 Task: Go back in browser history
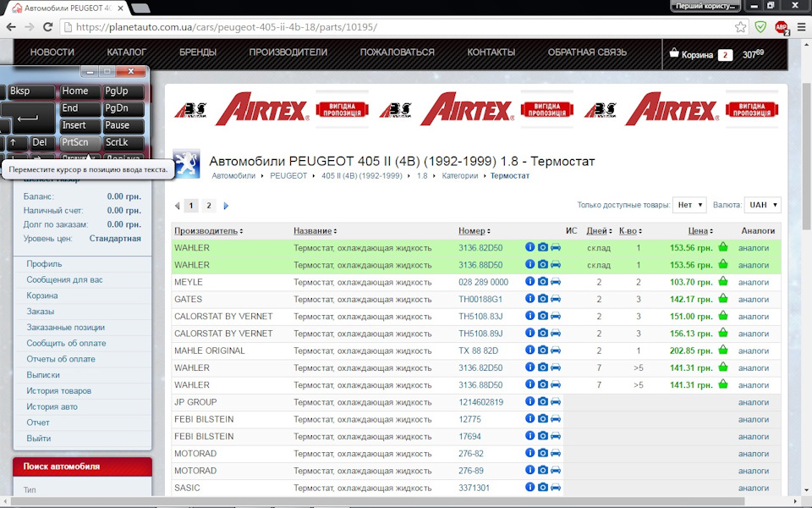pyautogui.click(x=11, y=27)
